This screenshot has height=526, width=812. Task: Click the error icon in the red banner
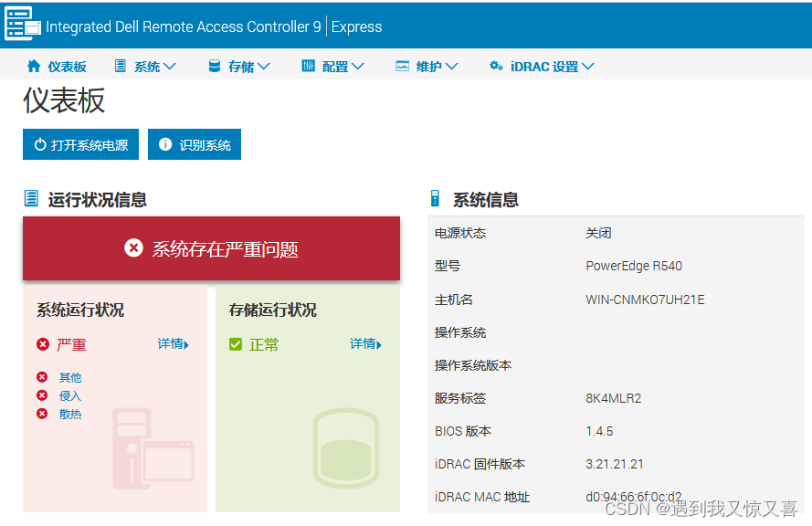(133, 247)
